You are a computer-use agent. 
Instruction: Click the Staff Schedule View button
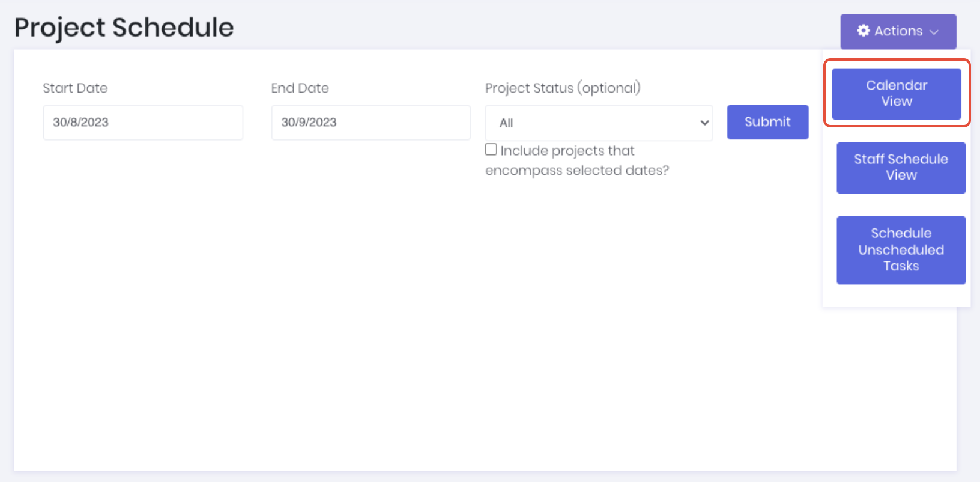coord(901,168)
